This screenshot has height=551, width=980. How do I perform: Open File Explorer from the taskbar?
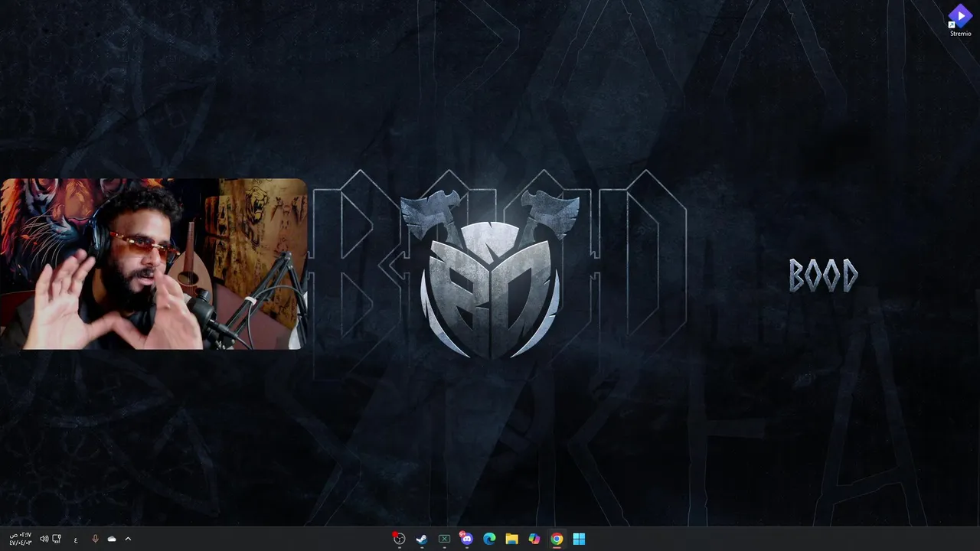(x=511, y=539)
